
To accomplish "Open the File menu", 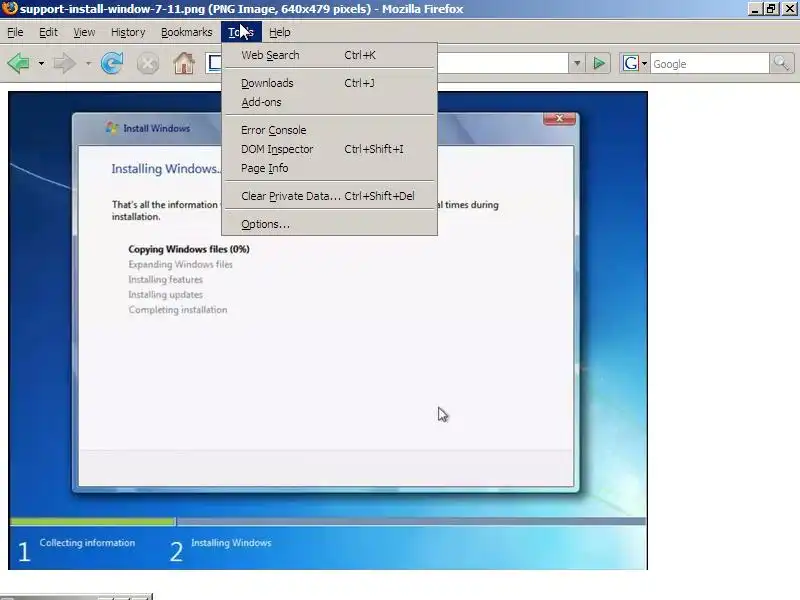I will (x=15, y=32).
